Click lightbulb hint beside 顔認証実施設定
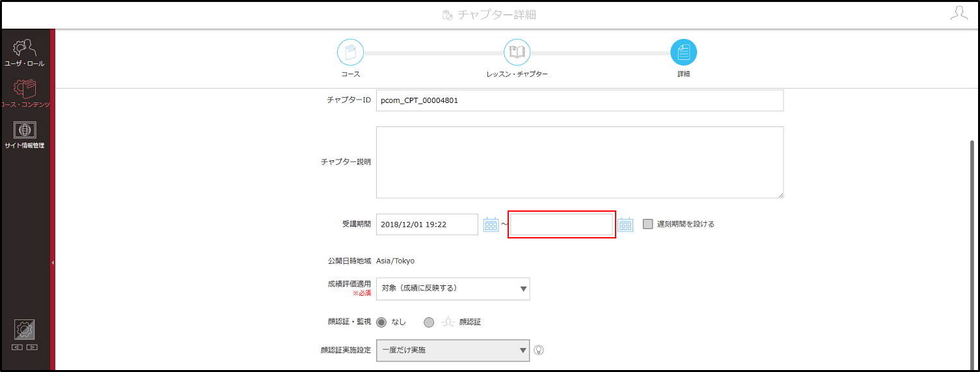Viewport: 980px width, 372px height. point(539,350)
